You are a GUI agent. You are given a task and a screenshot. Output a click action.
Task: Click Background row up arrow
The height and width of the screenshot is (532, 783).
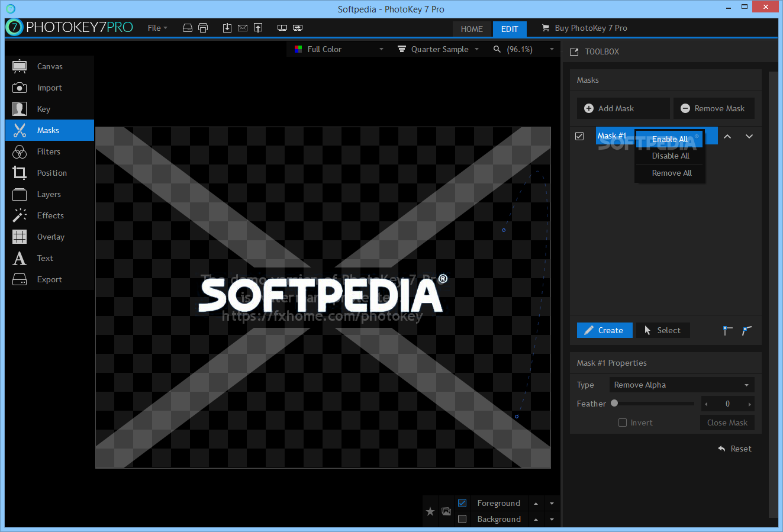pyautogui.click(x=536, y=520)
